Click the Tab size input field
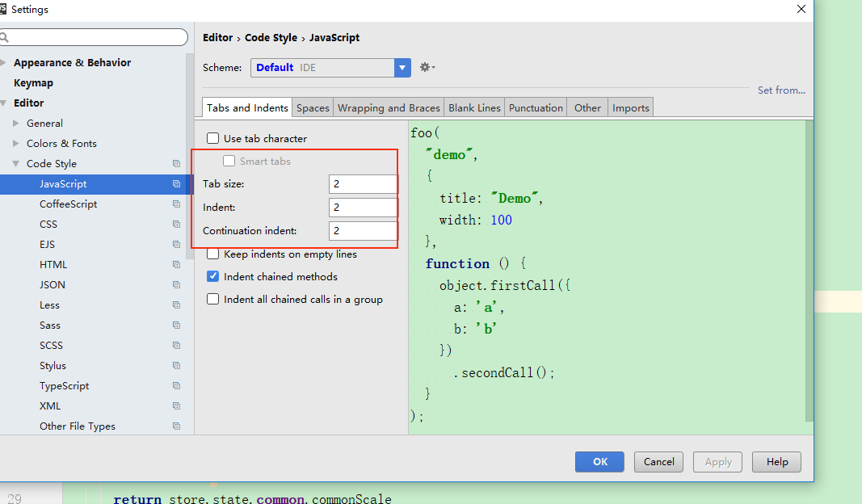The image size is (862, 504). click(363, 184)
